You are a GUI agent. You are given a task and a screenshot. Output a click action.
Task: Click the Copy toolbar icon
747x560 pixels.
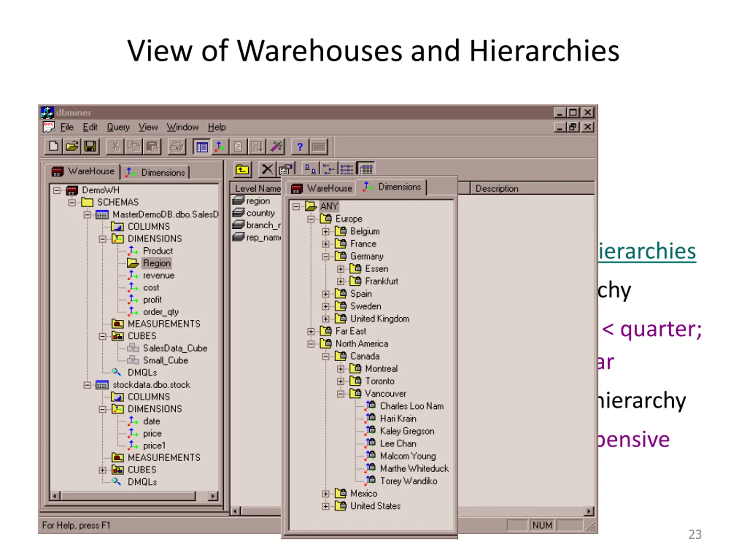click(x=134, y=146)
